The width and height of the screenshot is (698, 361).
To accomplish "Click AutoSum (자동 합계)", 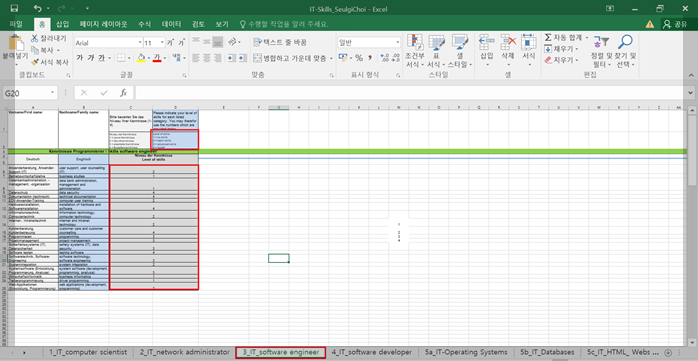I will (x=565, y=38).
